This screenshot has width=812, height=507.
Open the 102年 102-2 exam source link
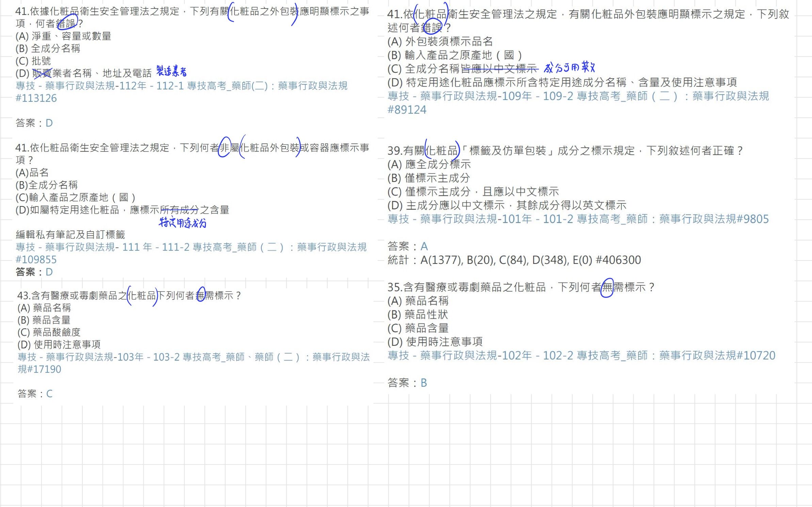tap(581, 356)
